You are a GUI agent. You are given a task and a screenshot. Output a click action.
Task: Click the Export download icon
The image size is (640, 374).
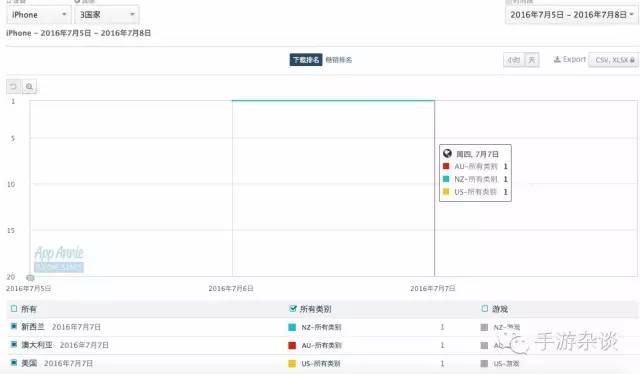tap(557, 60)
